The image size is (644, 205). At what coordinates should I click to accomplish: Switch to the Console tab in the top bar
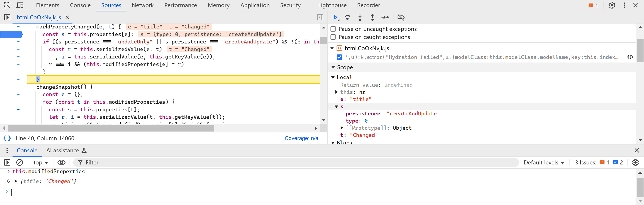(x=80, y=5)
